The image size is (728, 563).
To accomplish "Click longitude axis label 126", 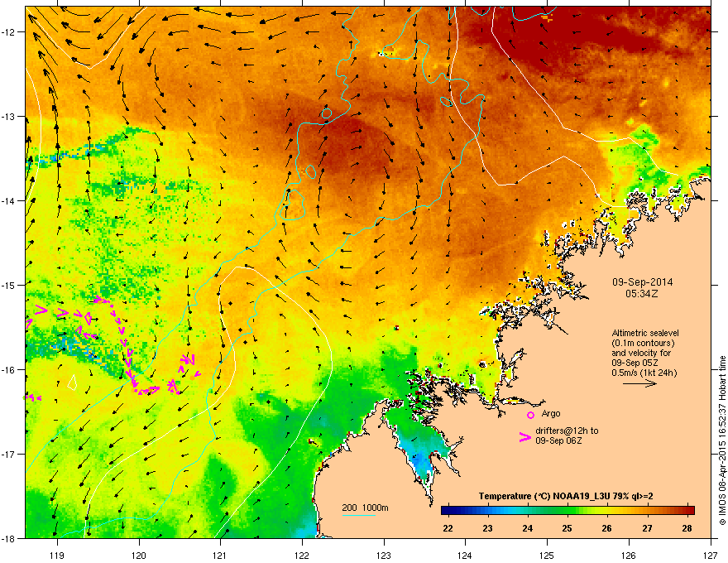I will coord(629,555).
